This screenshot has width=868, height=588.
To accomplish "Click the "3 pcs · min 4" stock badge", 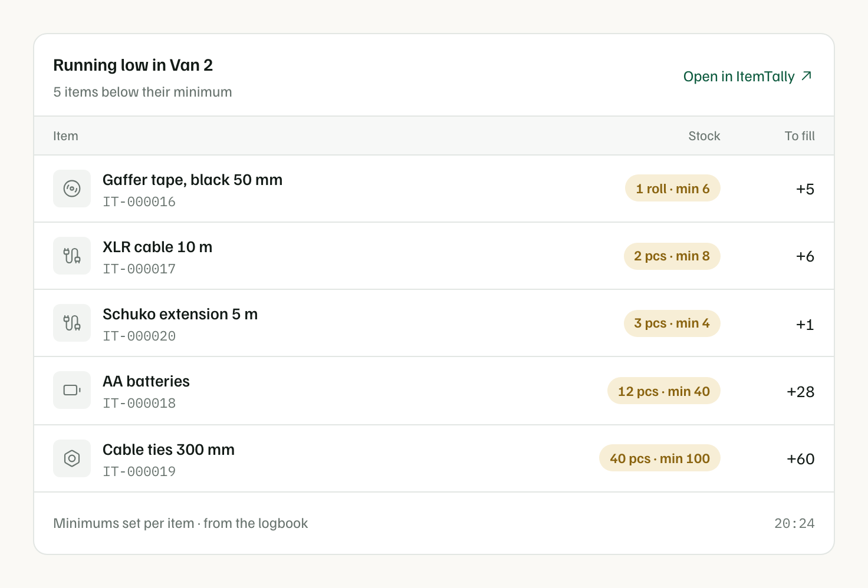I will point(672,323).
